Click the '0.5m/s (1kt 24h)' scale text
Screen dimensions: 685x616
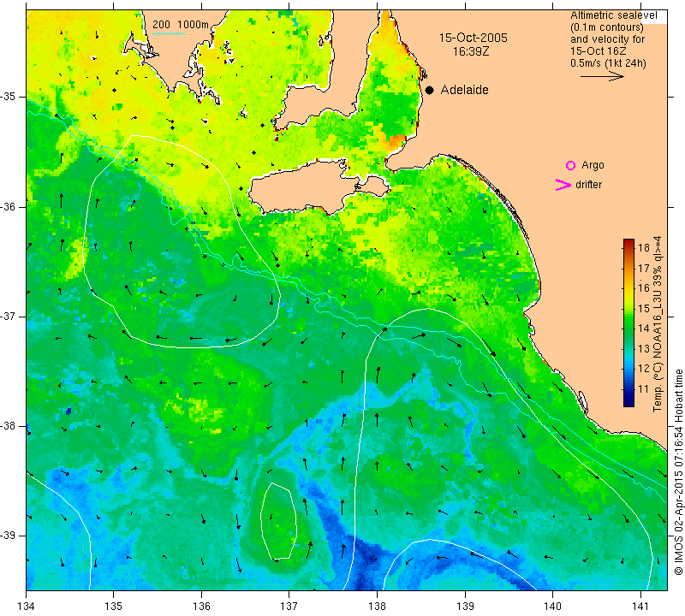[608, 62]
